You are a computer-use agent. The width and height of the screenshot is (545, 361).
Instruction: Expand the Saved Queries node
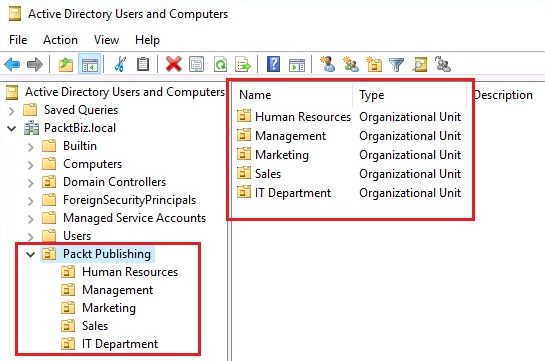(11, 111)
